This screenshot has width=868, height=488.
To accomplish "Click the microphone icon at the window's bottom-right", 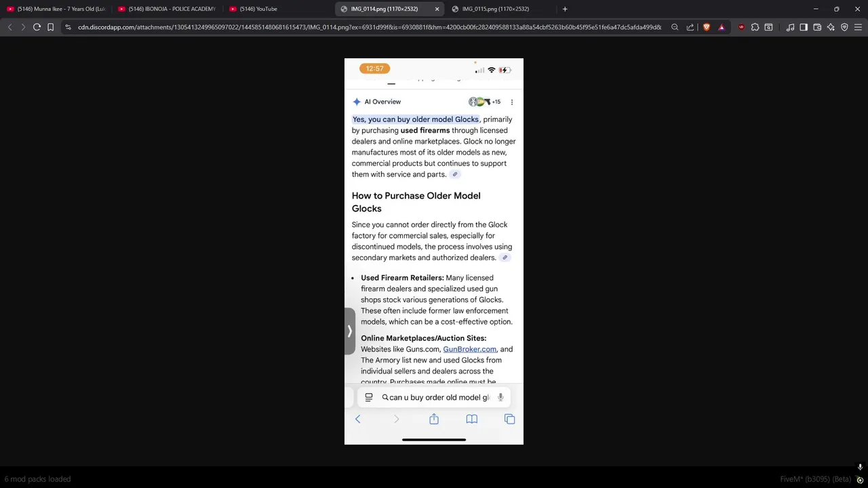I will tap(860, 468).
